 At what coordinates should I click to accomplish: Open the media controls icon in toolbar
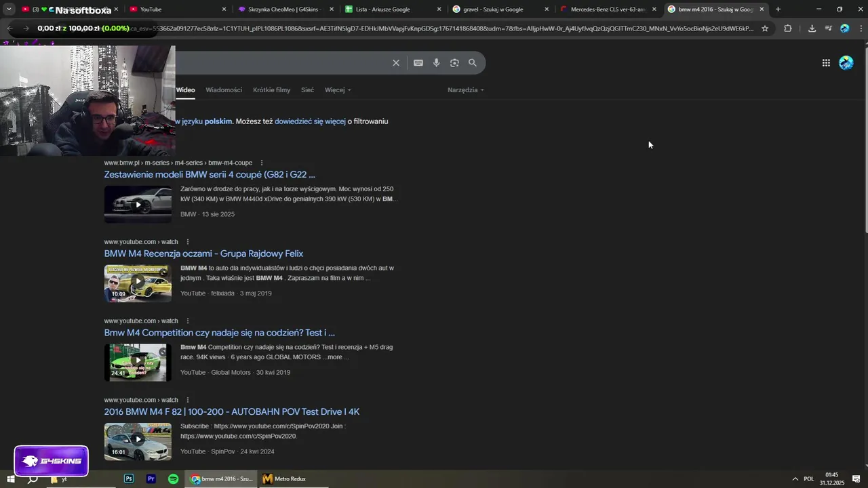829,28
